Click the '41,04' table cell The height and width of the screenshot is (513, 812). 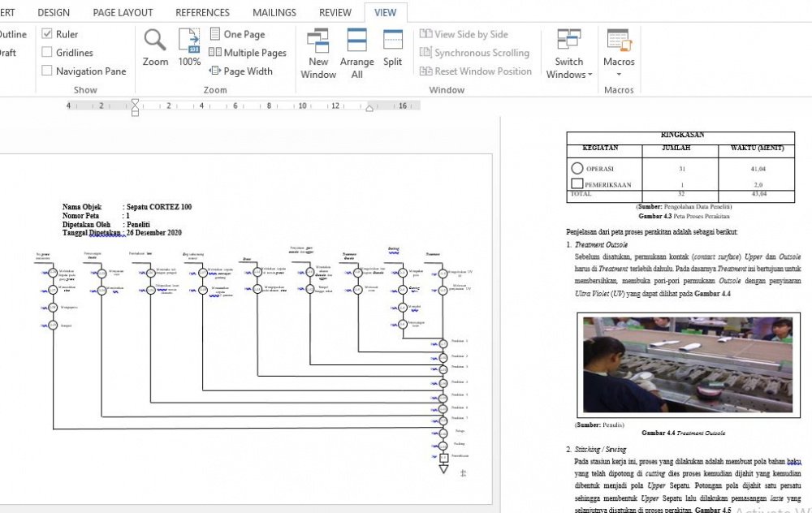coord(758,169)
